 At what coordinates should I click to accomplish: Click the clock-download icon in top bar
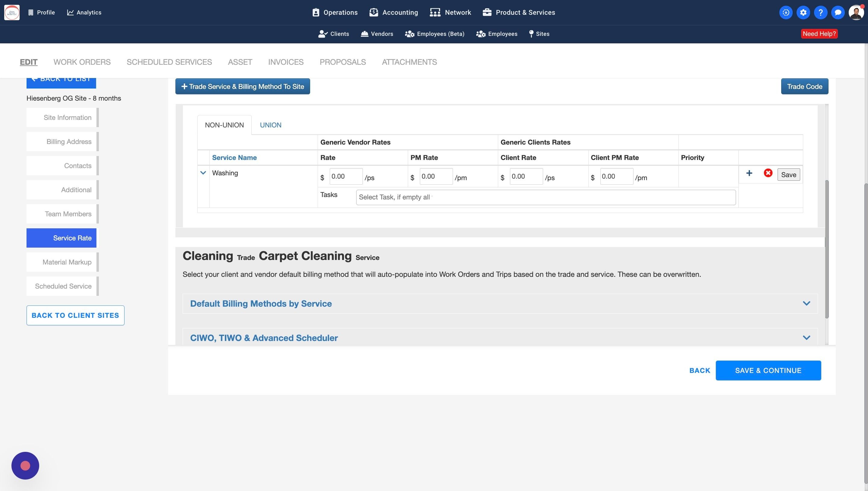coord(786,12)
